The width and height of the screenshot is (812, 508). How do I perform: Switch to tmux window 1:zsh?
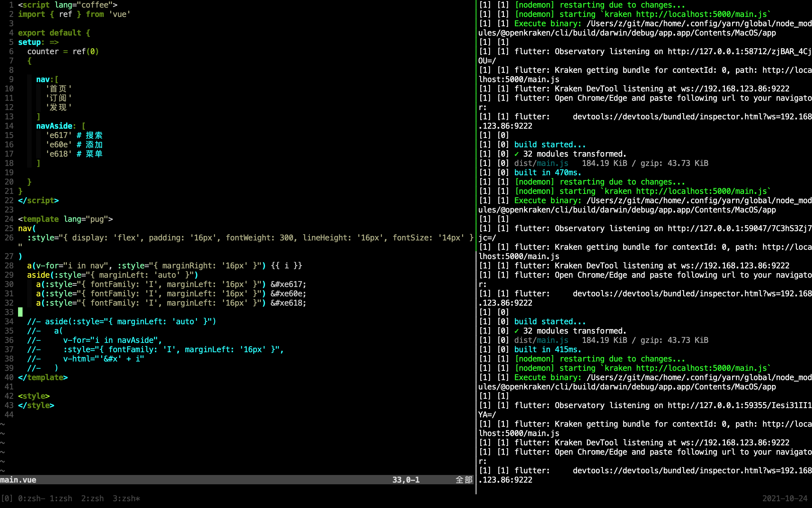pyautogui.click(x=61, y=498)
